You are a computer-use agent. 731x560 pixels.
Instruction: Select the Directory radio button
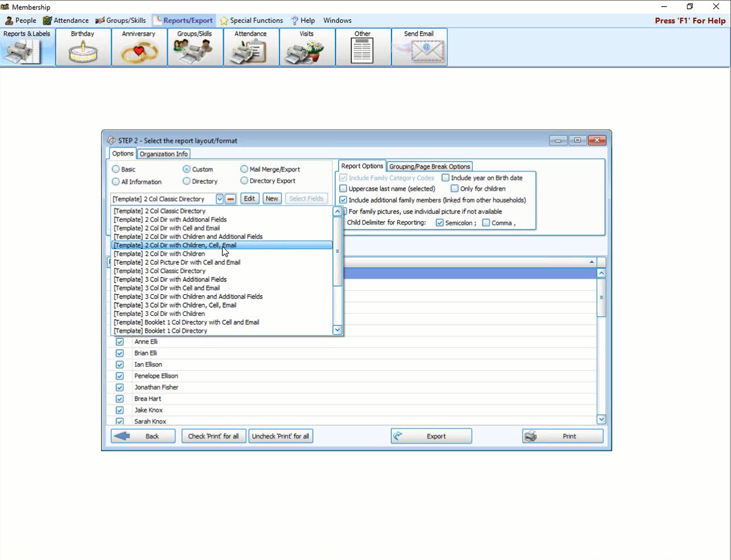pos(187,181)
